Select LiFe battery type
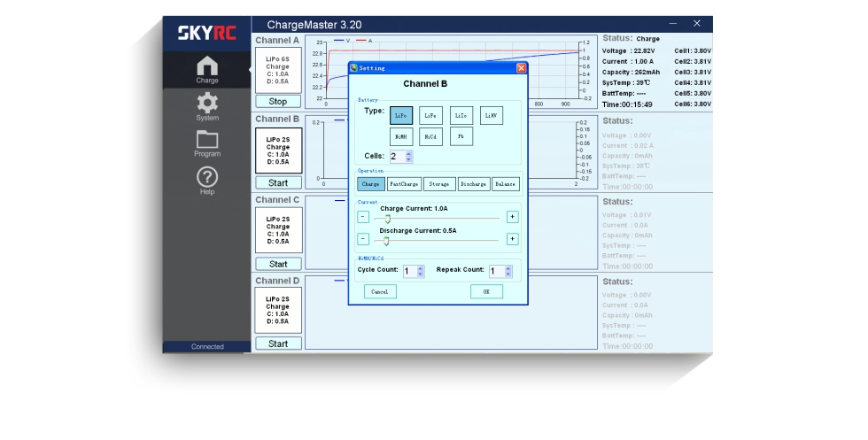 click(x=430, y=116)
